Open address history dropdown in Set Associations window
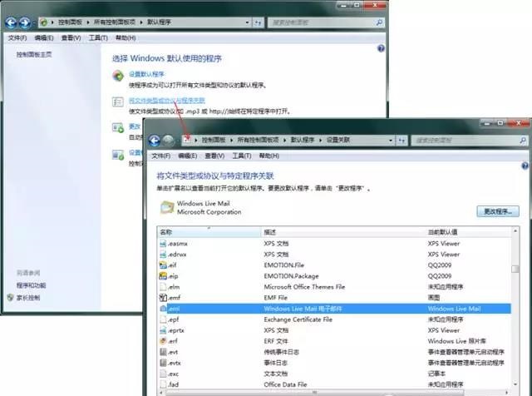 [391, 141]
